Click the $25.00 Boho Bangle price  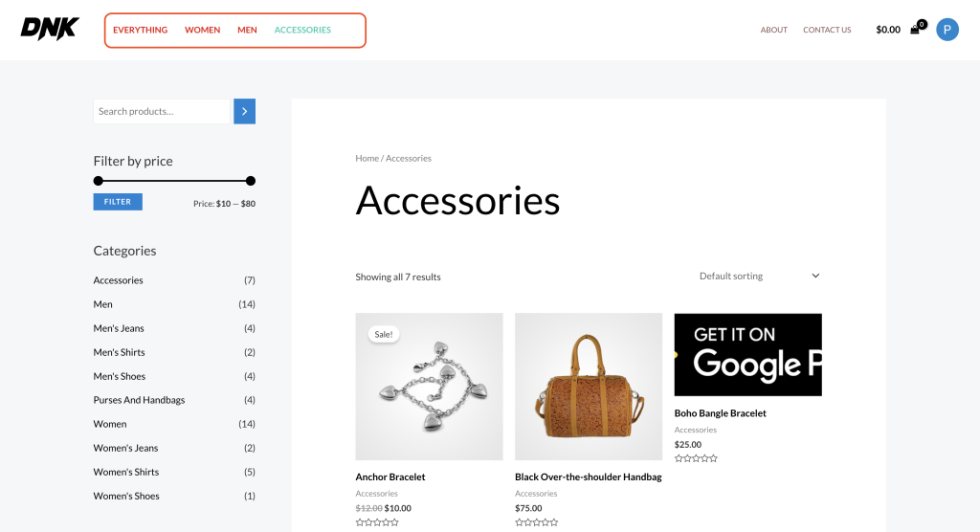click(x=687, y=445)
